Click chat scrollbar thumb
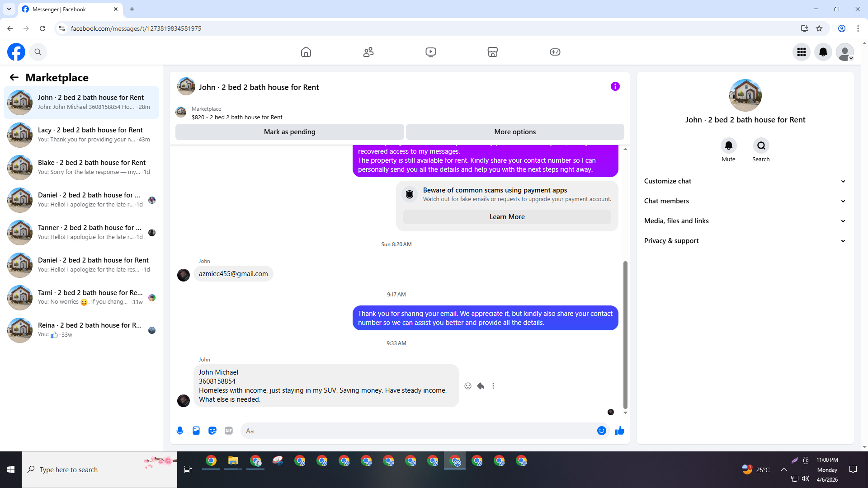Screen dimensions: 868x488 pos(625,334)
